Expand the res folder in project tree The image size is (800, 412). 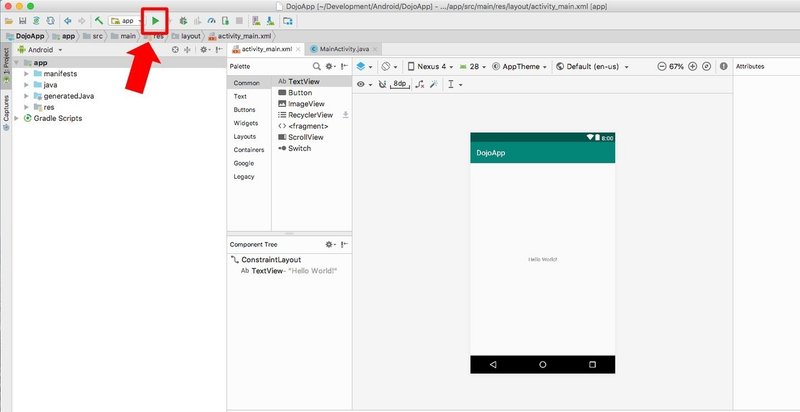[27, 108]
